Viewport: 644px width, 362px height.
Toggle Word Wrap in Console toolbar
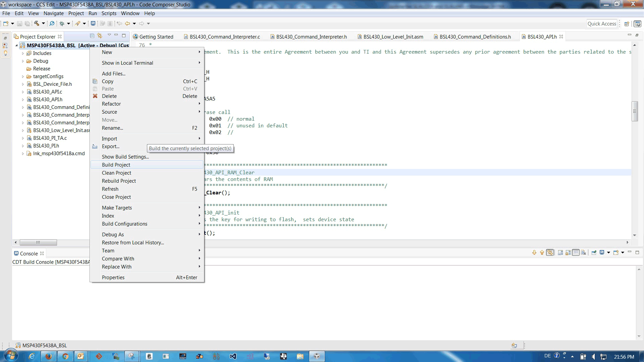click(576, 252)
